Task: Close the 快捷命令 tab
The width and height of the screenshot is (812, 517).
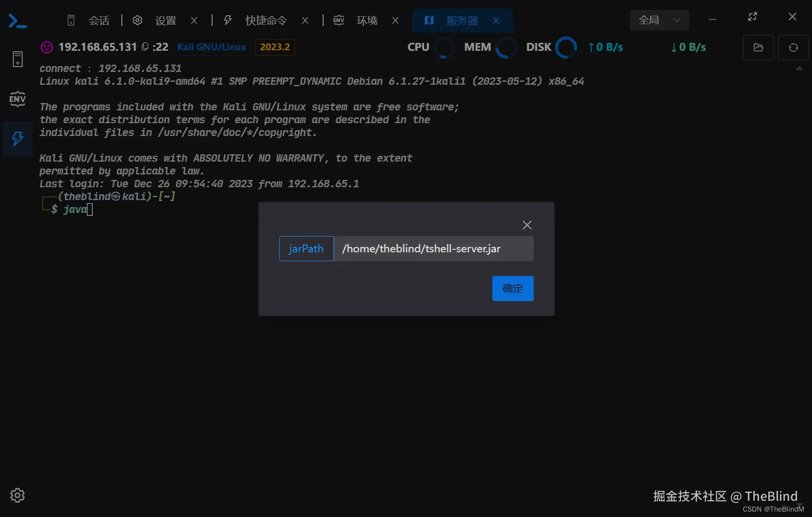Action: tap(305, 20)
